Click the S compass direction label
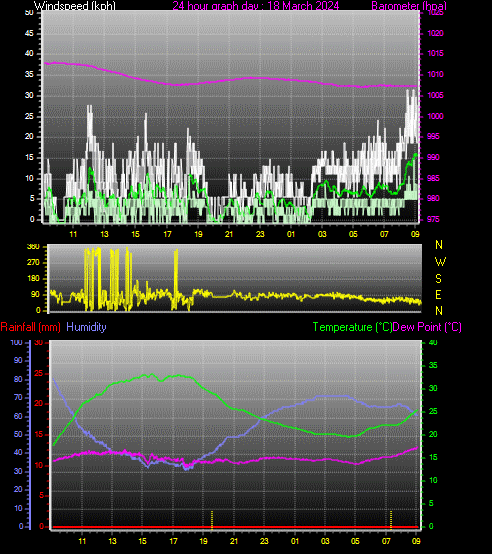 (438, 279)
